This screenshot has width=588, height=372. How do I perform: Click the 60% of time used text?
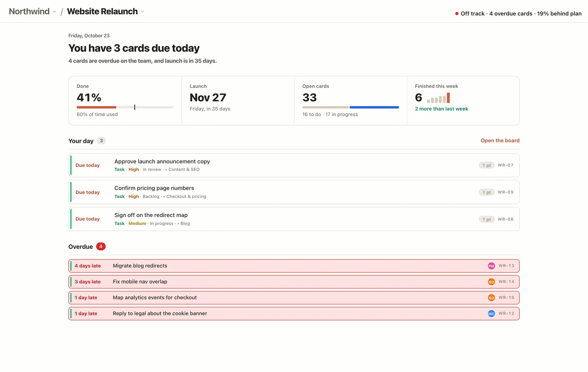97,114
